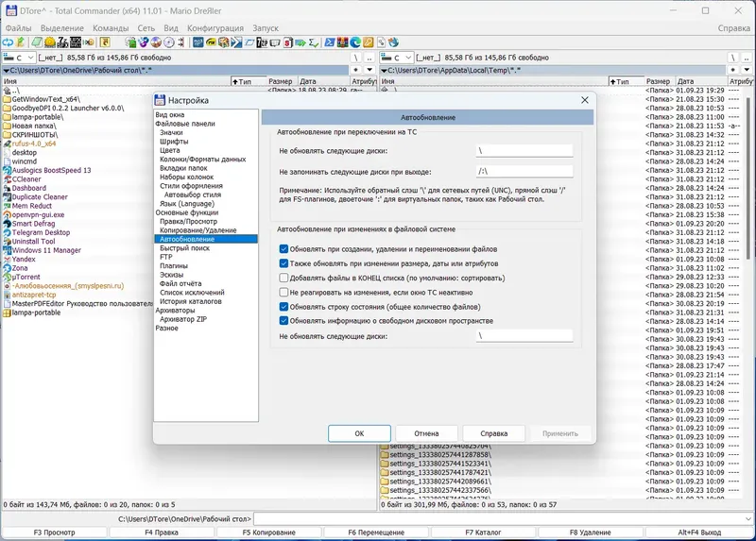
Task: Click 'Не запоминать следующие диски' input field
Action: pos(524,172)
